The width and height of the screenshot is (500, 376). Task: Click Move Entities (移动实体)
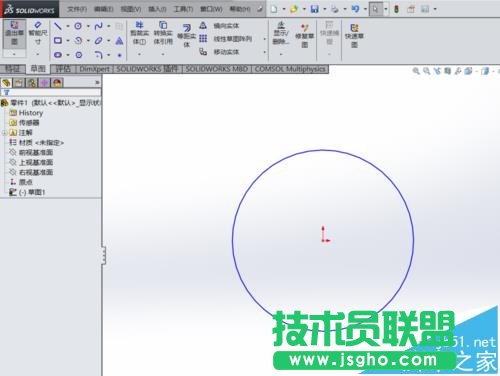point(220,52)
